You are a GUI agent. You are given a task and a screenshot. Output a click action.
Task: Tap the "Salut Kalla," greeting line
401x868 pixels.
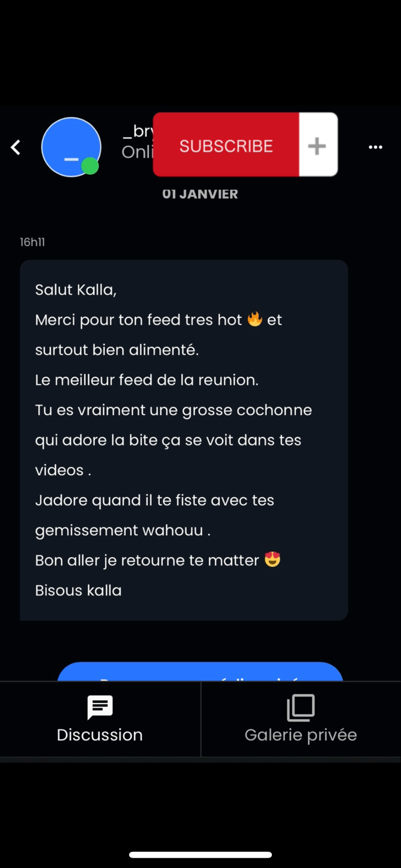(x=76, y=289)
